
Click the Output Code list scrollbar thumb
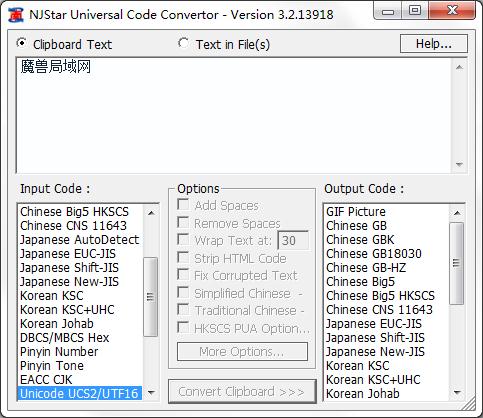[x=457, y=263]
